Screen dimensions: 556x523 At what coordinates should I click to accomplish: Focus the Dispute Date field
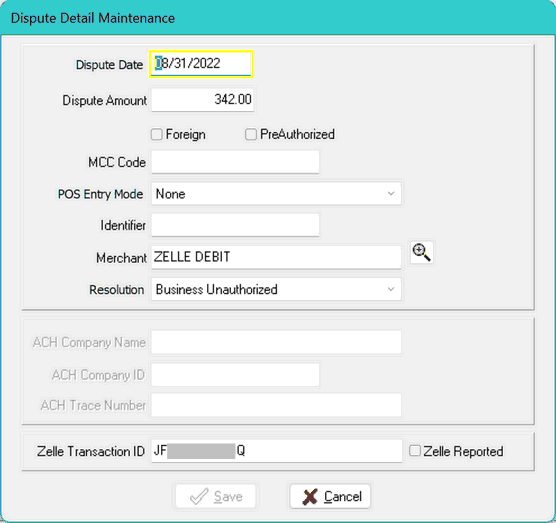(x=201, y=64)
